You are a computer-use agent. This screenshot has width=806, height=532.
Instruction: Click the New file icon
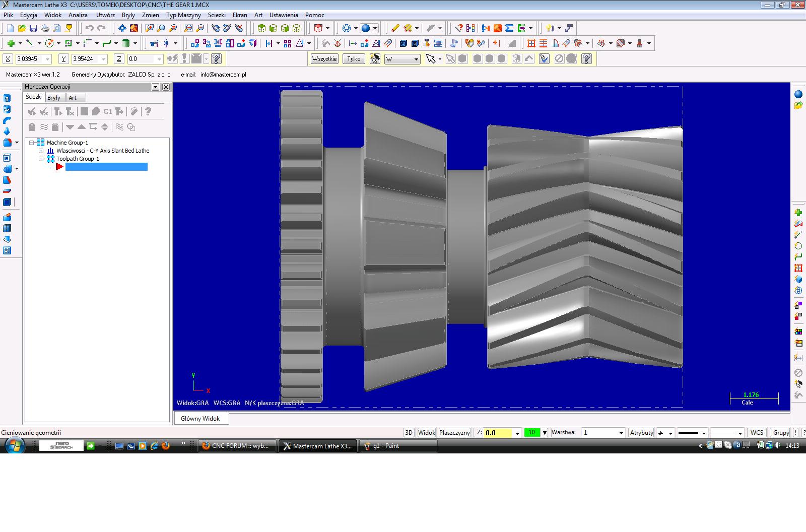(x=10, y=28)
